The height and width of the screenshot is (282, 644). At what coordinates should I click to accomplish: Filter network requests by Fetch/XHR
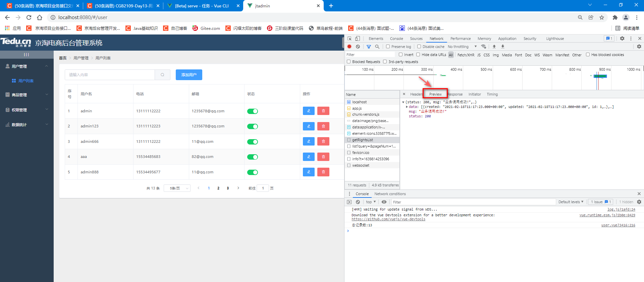click(466, 55)
